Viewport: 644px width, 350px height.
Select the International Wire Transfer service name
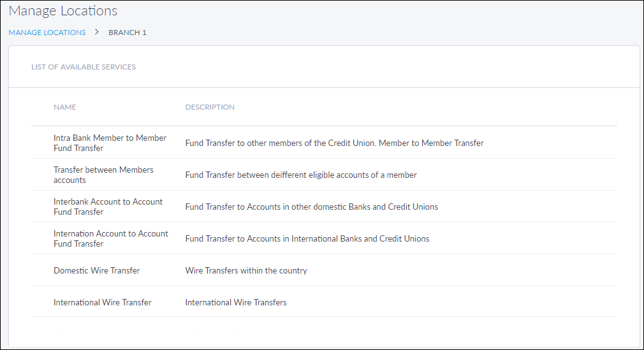(103, 302)
